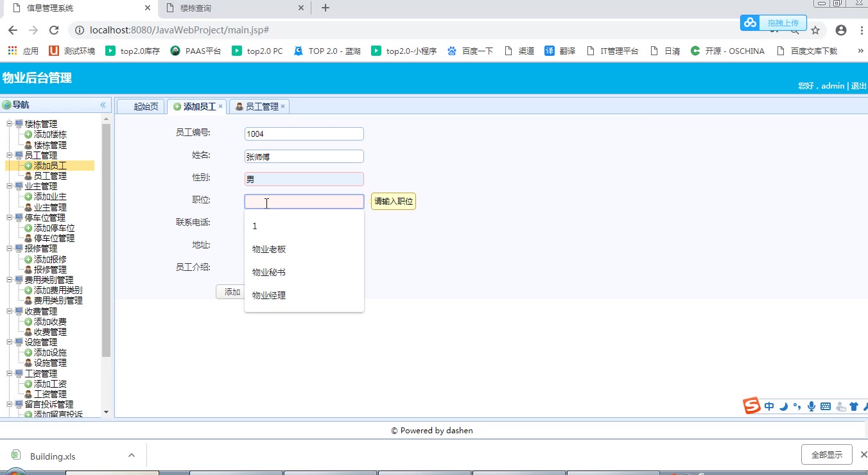Collapse the 导航 navigation panel
This screenshot has height=475, width=868.
(x=103, y=105)
